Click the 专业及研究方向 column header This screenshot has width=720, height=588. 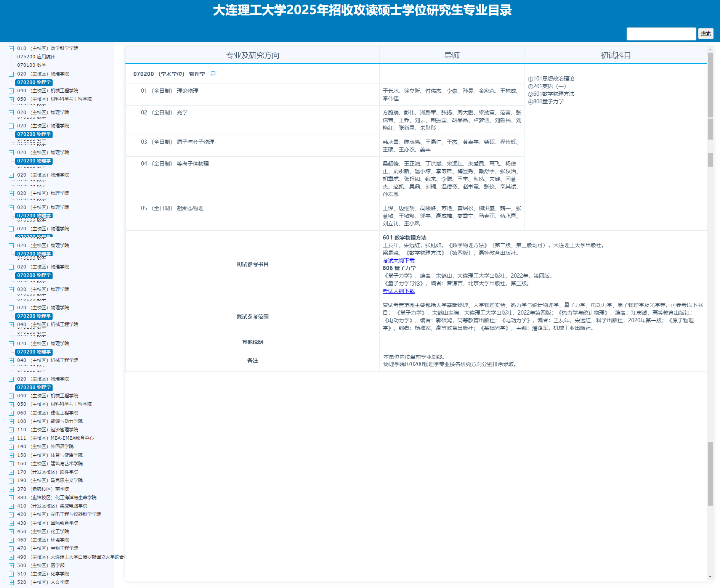(252, 55)
